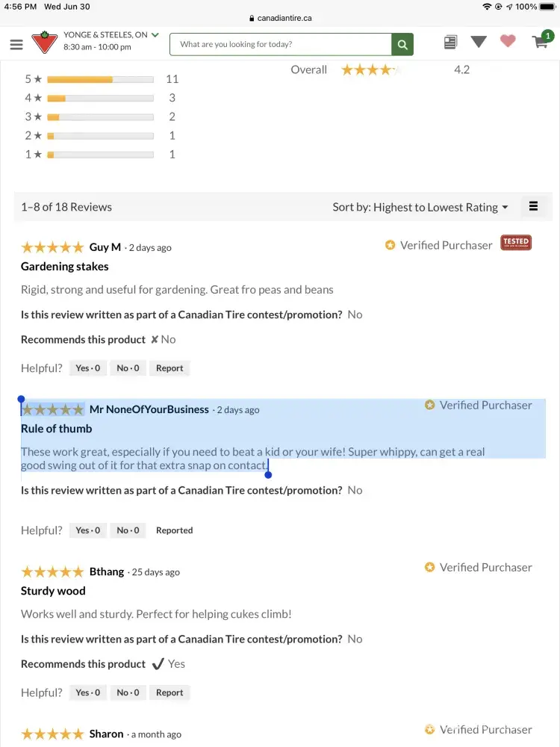
Task: Click the canadiantire.ca address bar
Action: (280, 18)
